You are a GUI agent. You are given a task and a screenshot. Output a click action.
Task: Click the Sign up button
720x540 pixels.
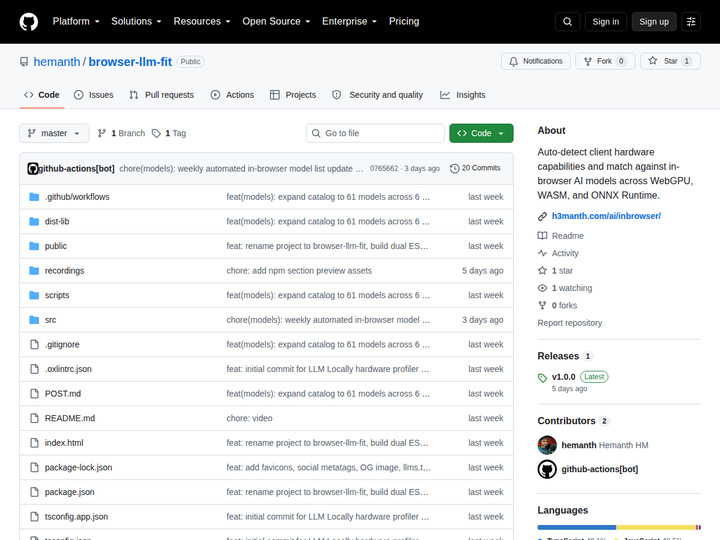(x=654, y=22)
